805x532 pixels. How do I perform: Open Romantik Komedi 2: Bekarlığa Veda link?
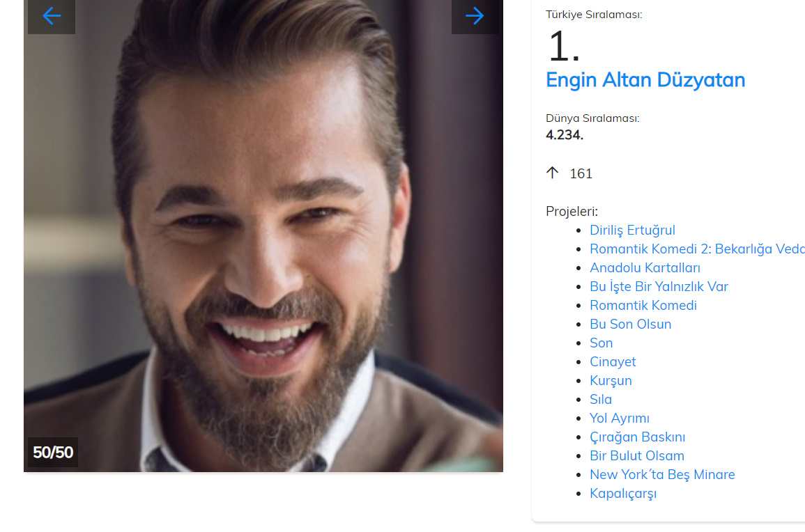click(697, 249)
